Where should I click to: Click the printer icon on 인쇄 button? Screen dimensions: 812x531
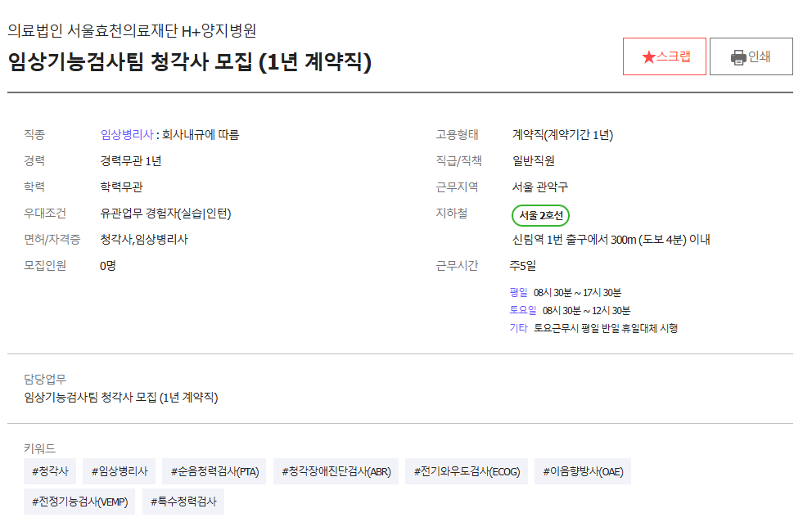pos(738,57)
